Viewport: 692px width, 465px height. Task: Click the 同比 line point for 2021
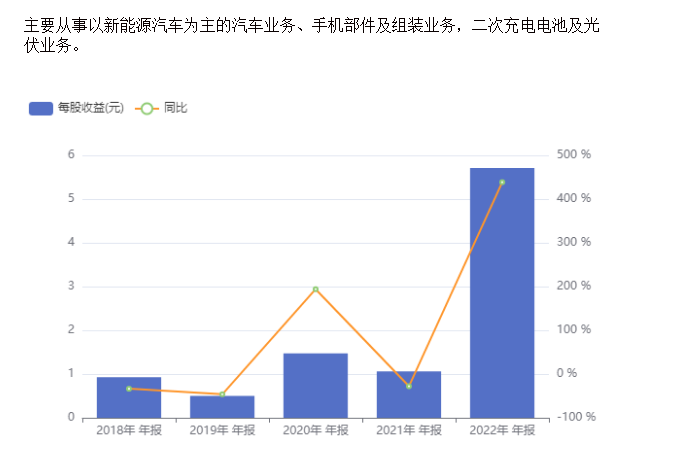pyautogui.click(x=409, y=386)
